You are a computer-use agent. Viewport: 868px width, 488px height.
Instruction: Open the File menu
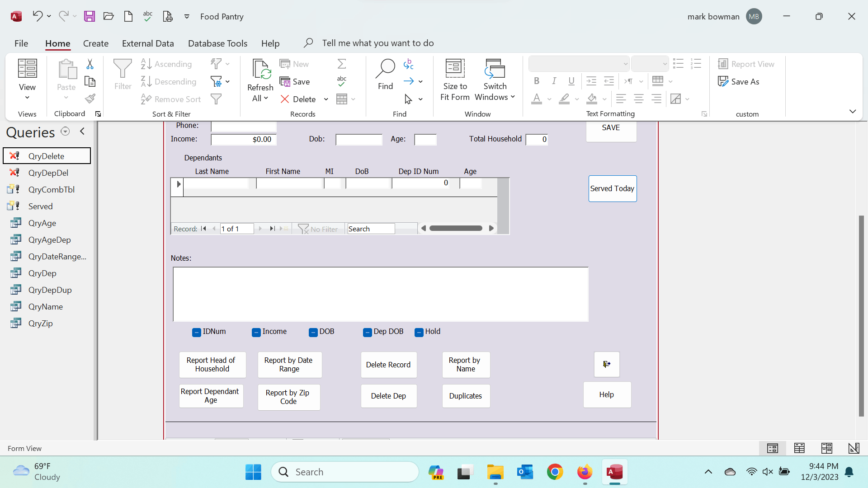tap(21, 43)
